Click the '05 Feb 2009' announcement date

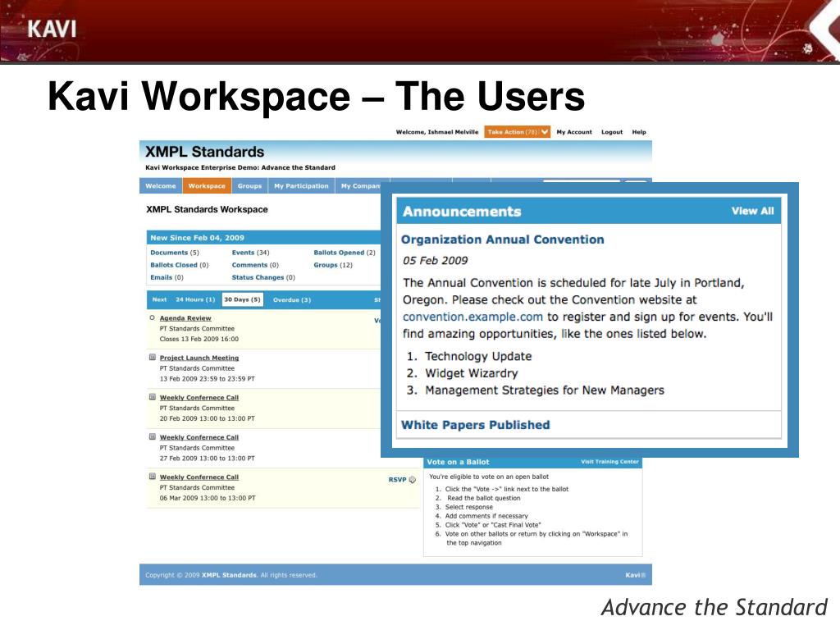click(x=435, y=261)
